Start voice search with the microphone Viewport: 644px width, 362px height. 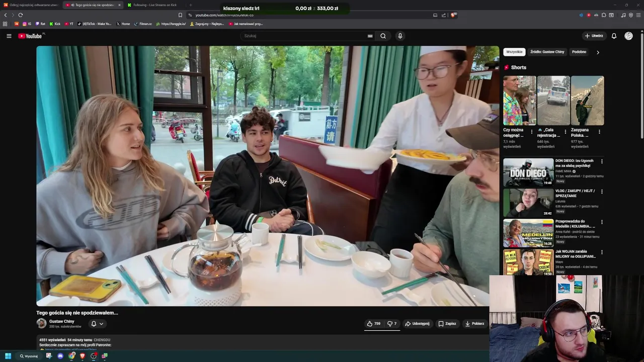[x=400, y=36]
